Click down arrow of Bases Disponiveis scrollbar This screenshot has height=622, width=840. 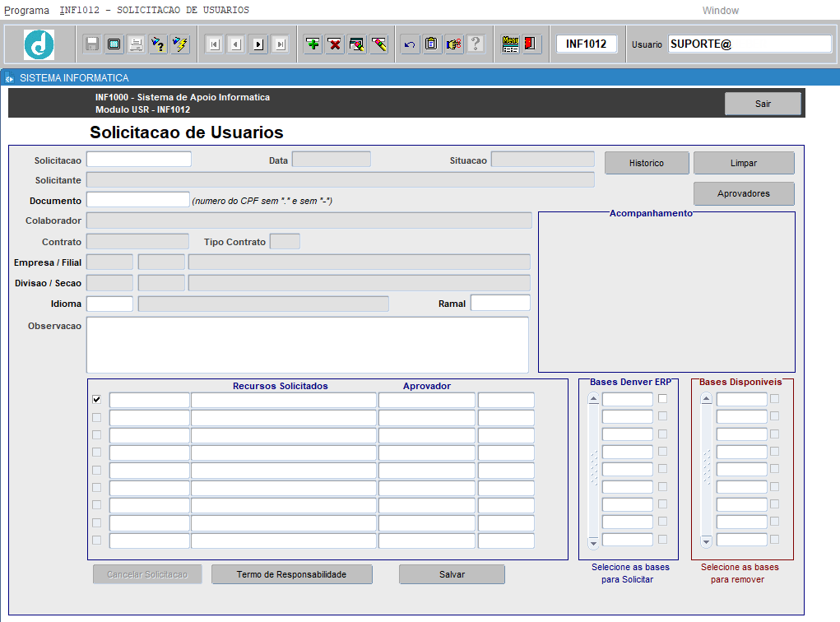707,542
